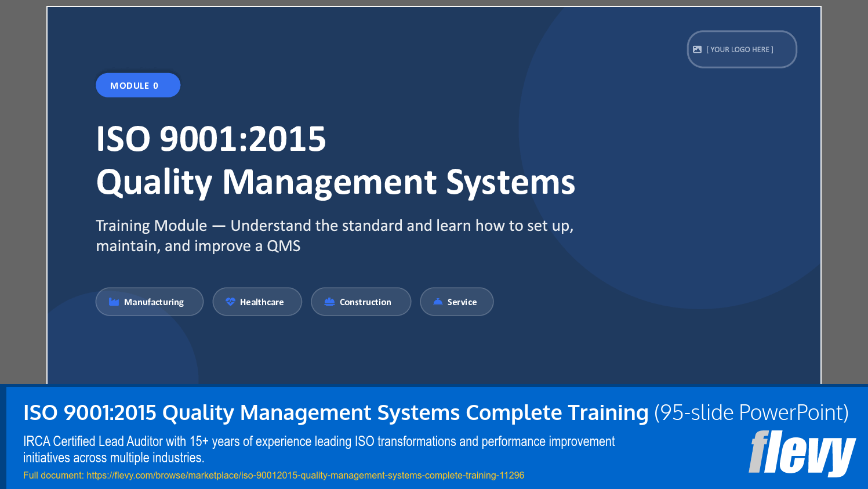Click the Construction hard-hat icon
Viewport: 868px width, 489px height.
(329, 301)
